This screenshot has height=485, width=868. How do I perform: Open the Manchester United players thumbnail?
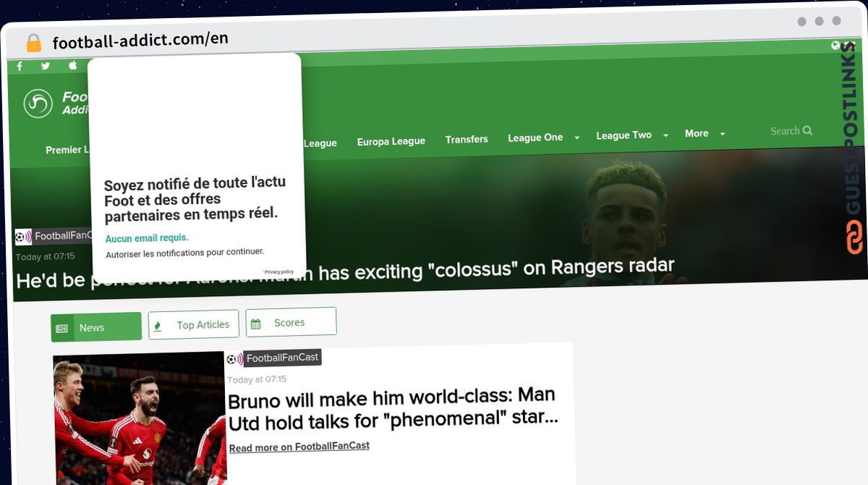pyautogui.click(x=139, y=420)
